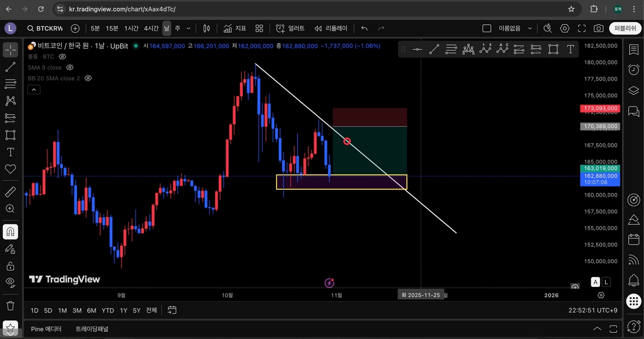Select the YTD date range
This screenshot has height=339, width=644.
pyautogui.click(x=108, y=310)
